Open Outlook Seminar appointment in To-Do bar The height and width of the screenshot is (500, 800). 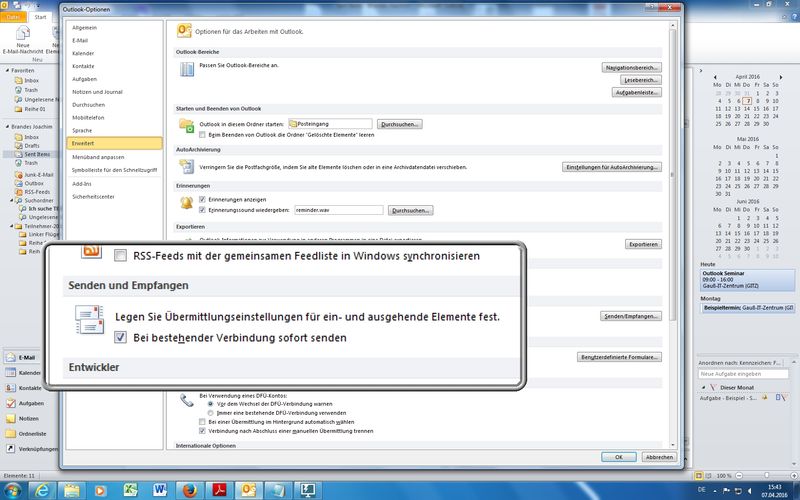point(747,280)
